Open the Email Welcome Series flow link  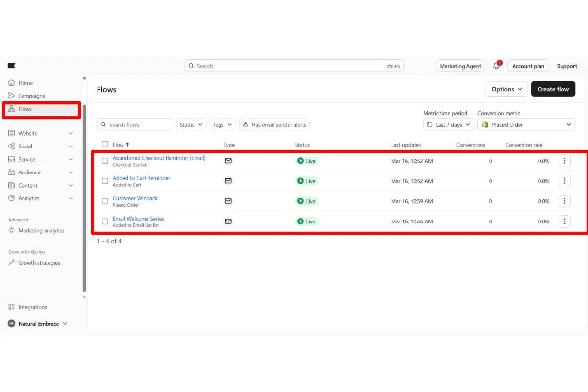pyautogui.click(x=138, y=219)
